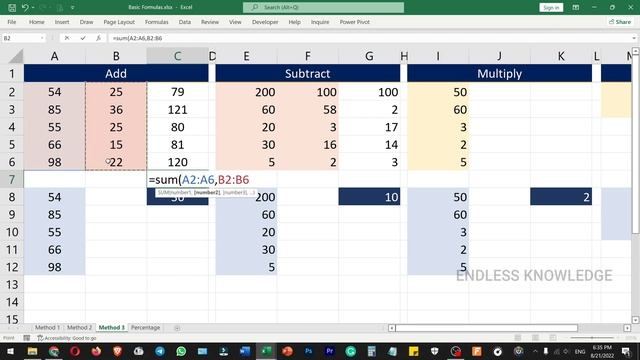Confirm the formula with the checkmark icon

pos(83,38)
